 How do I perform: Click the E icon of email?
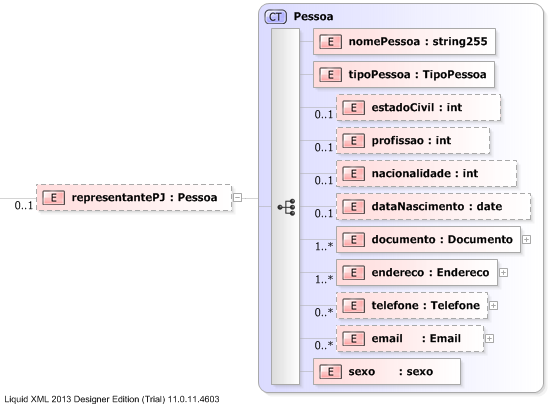click(353, 339)
